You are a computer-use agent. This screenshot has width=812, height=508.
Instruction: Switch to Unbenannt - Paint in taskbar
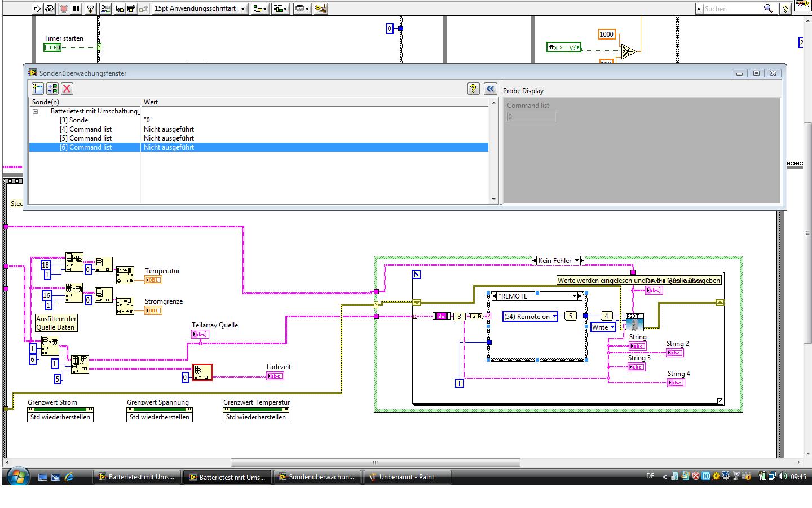(x=407, y=477)
